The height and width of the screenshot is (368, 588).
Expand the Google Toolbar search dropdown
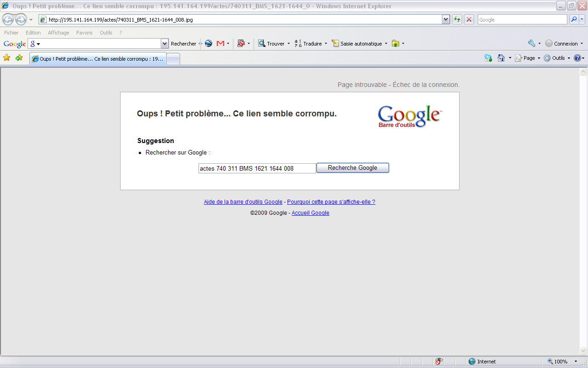coord(165,44)
